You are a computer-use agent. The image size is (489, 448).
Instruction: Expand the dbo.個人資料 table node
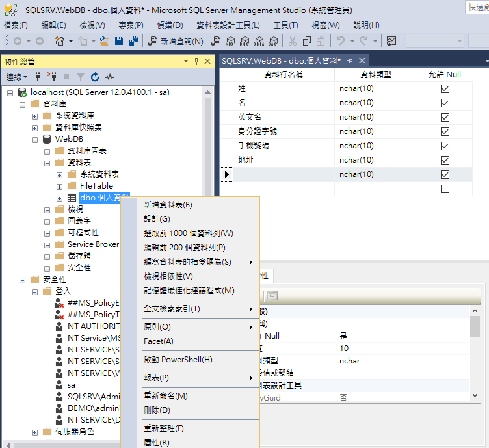pyautogui.click(x=59, y=198)
